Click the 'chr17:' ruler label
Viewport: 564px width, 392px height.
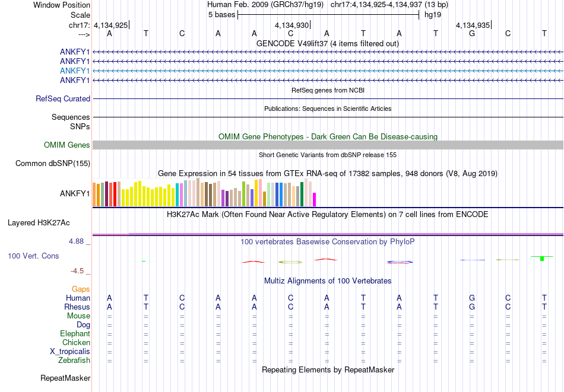coord(79,25)
